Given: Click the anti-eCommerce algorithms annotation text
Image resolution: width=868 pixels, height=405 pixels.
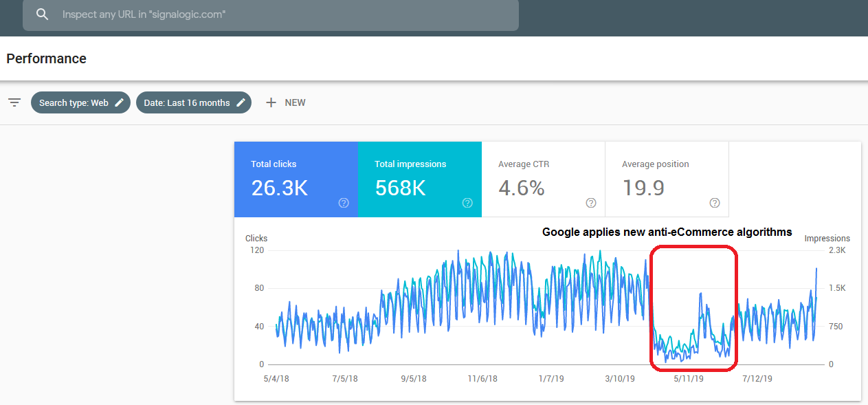Looking at the screenshot, I should tap(667, 232).
